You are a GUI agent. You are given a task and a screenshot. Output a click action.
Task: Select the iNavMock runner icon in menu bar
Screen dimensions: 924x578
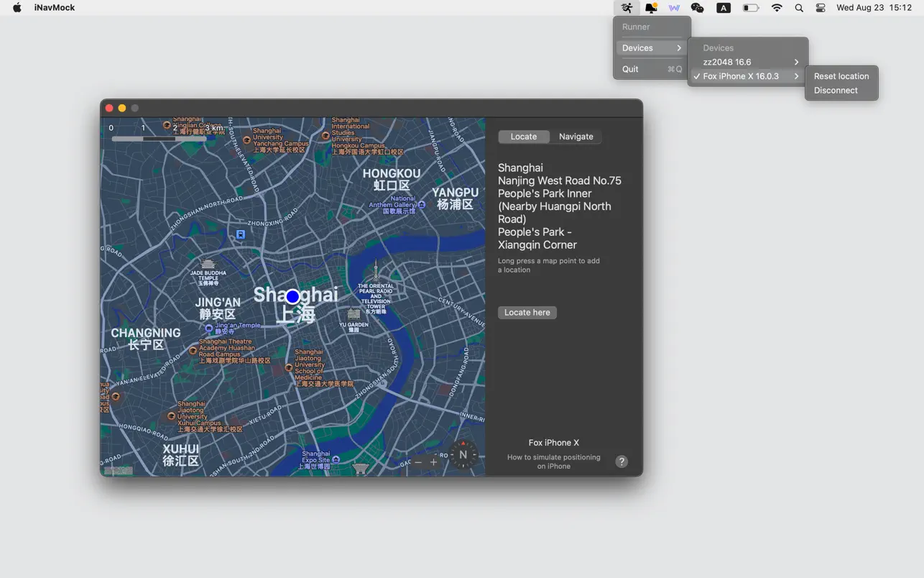(626, 7)
